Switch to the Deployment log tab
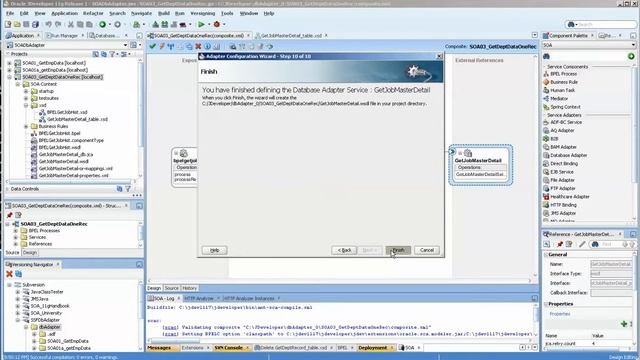Viewport: 640px width, 360px height. coord(372,348)
